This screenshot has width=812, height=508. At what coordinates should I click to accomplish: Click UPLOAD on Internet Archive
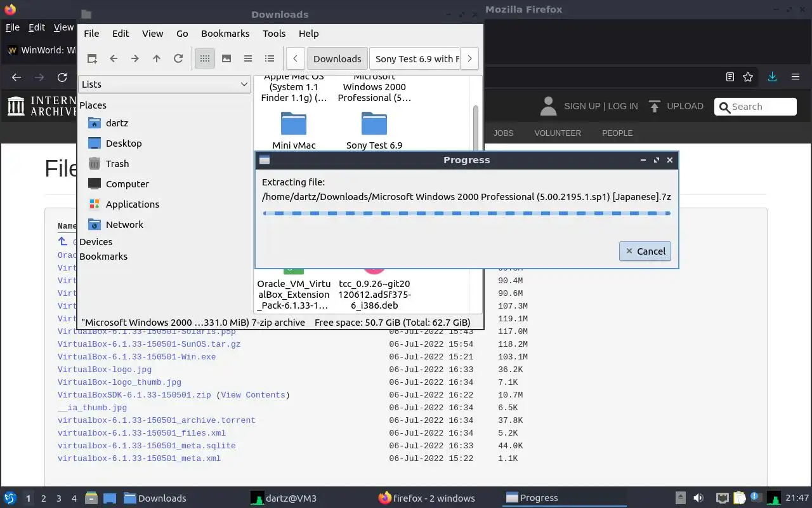(684, 106)
